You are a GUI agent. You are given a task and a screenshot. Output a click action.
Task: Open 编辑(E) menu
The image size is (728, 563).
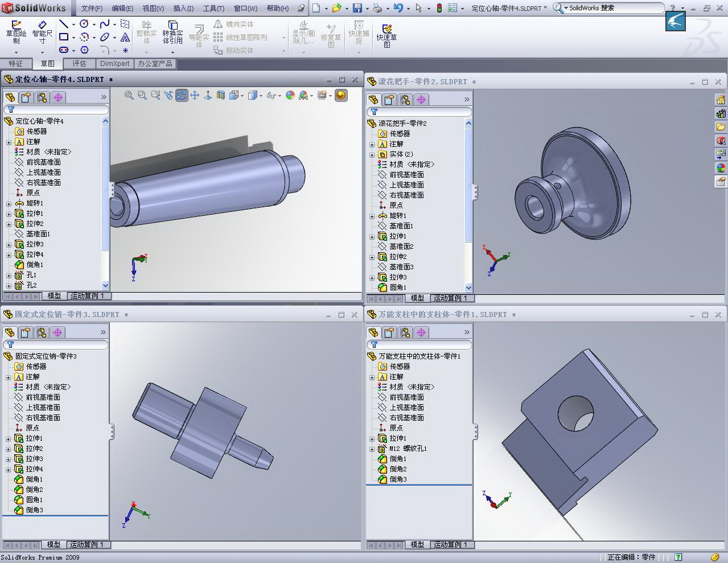[122, 9]
